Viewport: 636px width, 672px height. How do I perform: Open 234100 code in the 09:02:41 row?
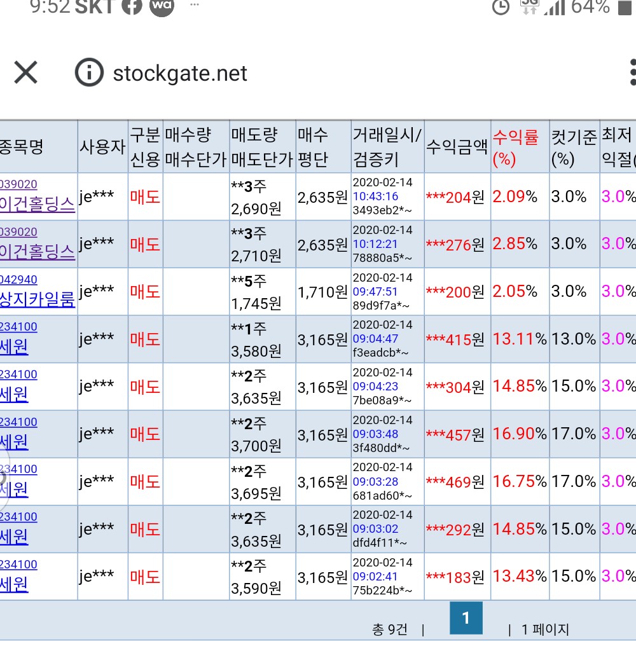(x=18, y=565)
